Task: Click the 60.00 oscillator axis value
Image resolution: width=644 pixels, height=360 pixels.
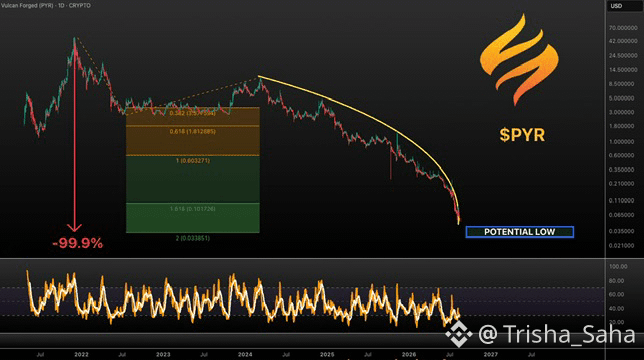Action: [x=616, y=294]
